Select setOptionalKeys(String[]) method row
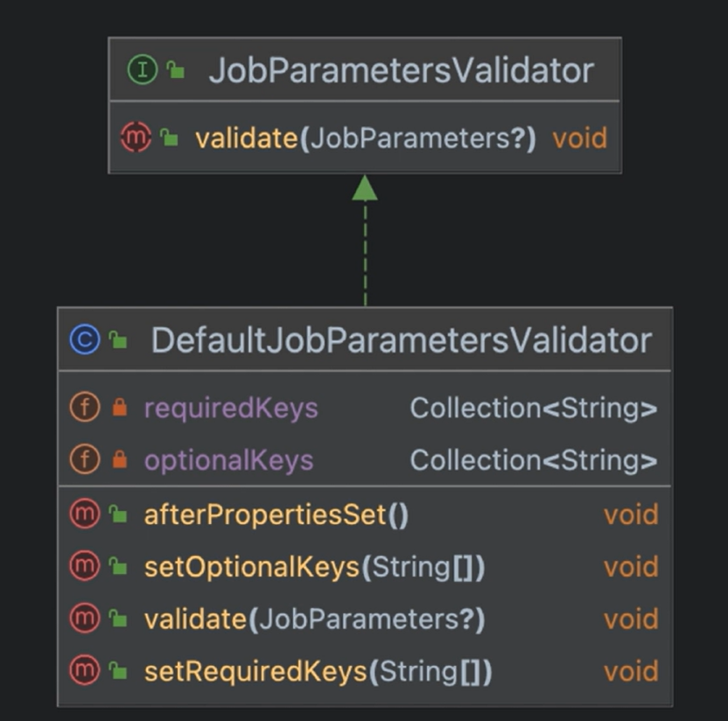This screenshot has width=728, height=721. tap(314, 567)
